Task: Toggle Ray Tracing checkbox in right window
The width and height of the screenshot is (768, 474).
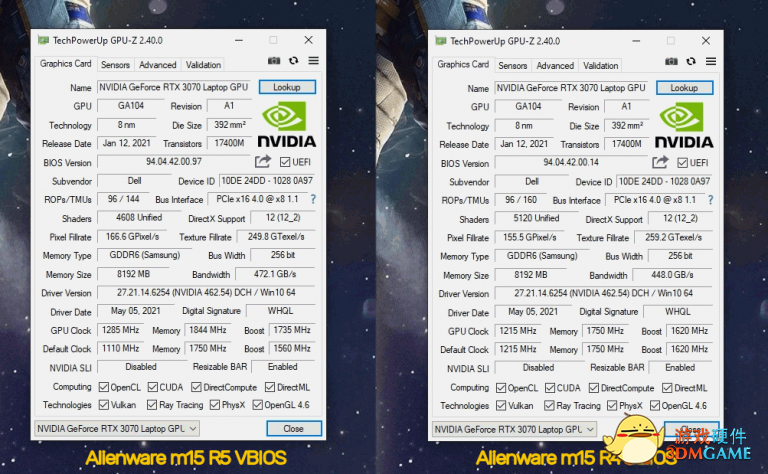Action: (x=549, y=405)
